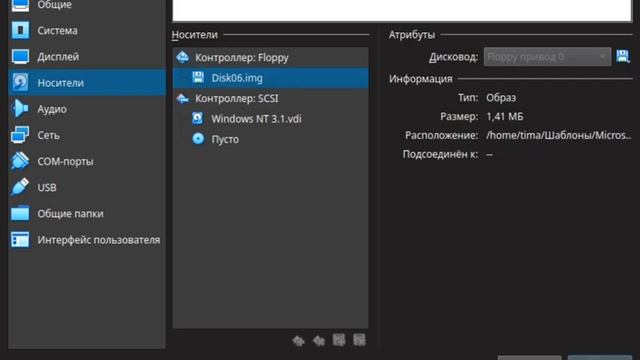Image resolution: width=640 pixels, height=360 pixels.
Task: Open the Аудио settings section
Action: [87, 109]
